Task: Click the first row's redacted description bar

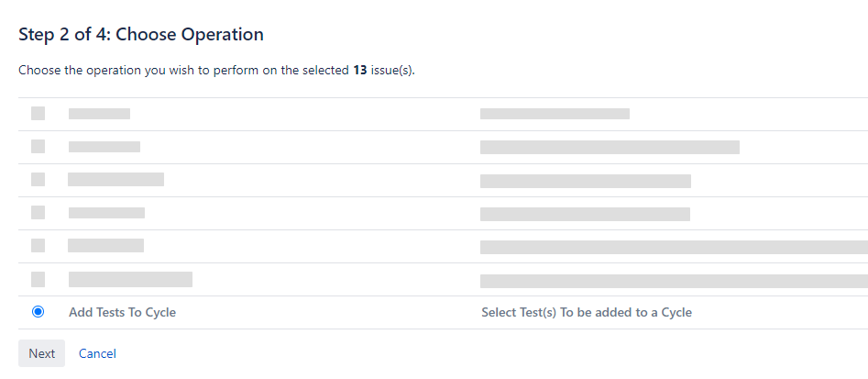Action: [x=555, y=114]
